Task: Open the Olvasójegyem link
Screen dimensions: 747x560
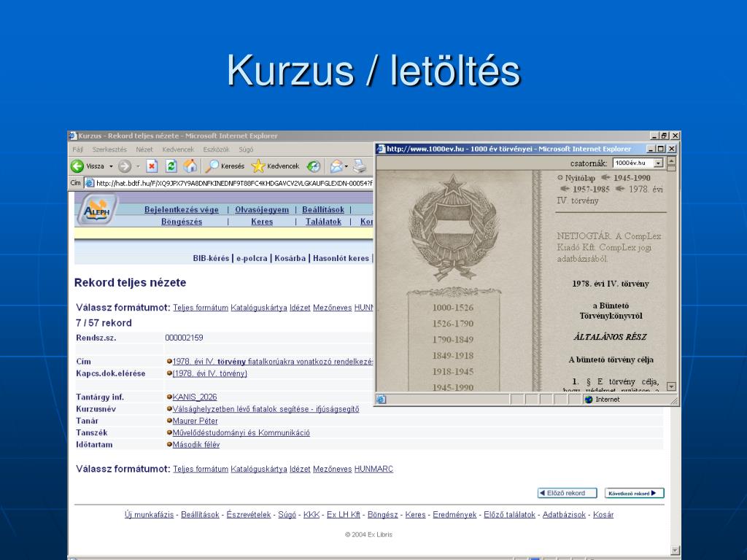Action: [262, 210]
